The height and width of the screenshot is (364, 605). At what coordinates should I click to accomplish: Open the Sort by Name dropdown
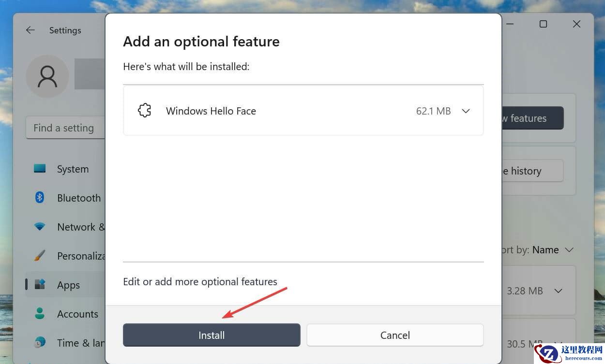[552, 250]
